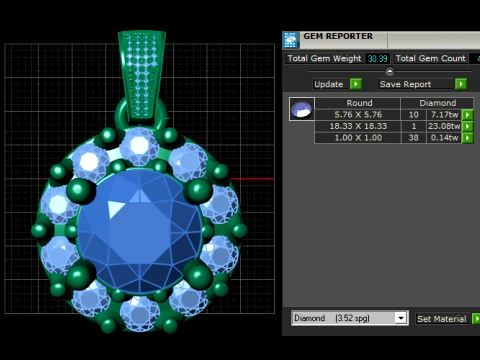480x360 pixels.
Task: Click the count cell showing 1 for 18.33 row
Action: tap(414, 126)
